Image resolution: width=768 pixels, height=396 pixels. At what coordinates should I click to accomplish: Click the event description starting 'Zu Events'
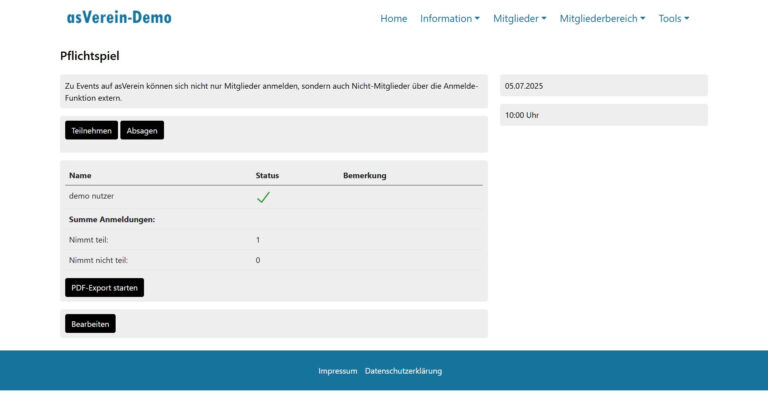click(271, 92)
